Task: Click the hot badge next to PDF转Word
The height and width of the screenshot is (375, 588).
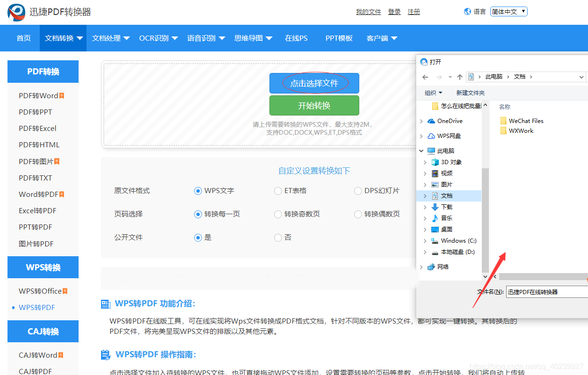Action: click(x=62, y=96)
